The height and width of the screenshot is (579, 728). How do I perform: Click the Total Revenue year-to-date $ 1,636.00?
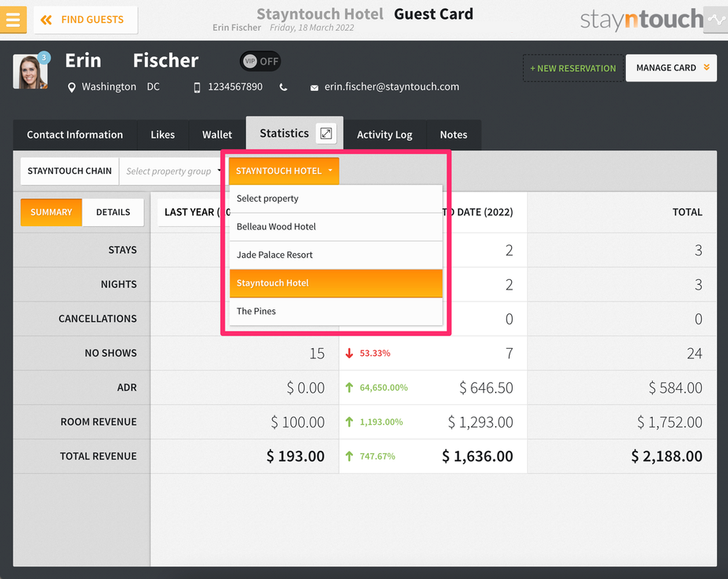(x=477, y=456)
